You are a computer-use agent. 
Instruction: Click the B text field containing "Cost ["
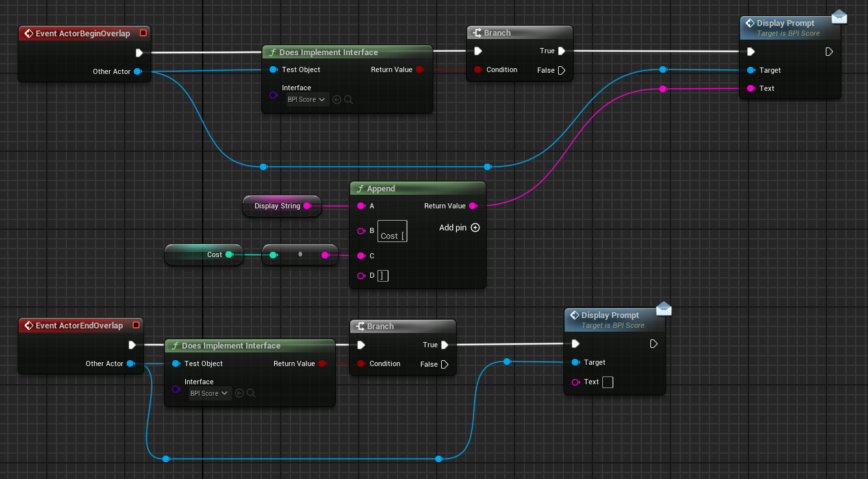pos(392,231)
